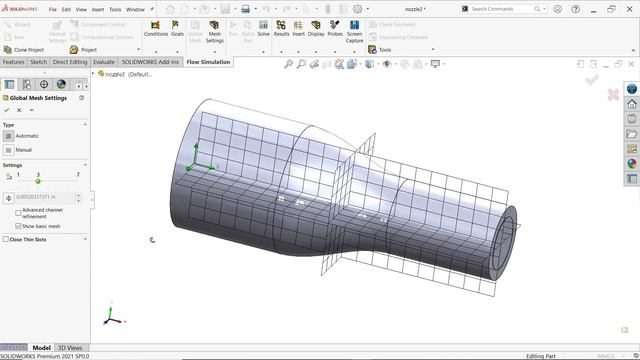Open the PropertyManager tab icon
Viewport: 640px width, 360px height.
(27, 84)
